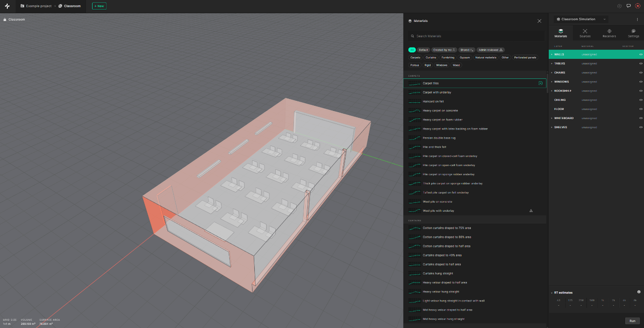Screen dimensions: 644x328
Task: Click the + New button
Action: pyautogui.click(x=99, y=6)
